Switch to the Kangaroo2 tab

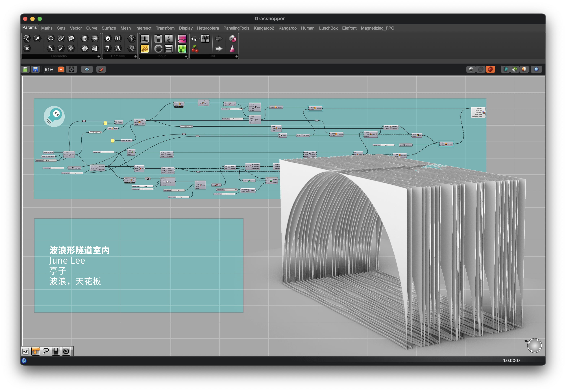click(264, 28)
